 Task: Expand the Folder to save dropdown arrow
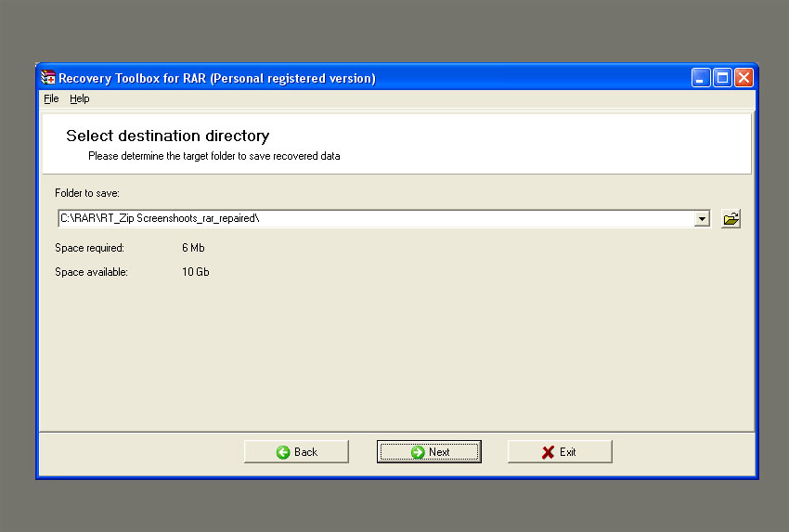coord(702,218)
